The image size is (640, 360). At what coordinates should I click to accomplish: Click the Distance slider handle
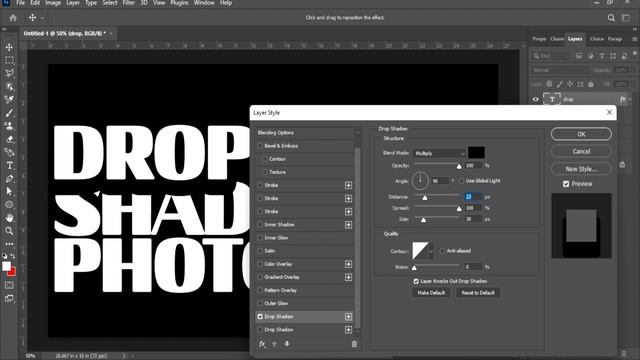click(425, 198)
